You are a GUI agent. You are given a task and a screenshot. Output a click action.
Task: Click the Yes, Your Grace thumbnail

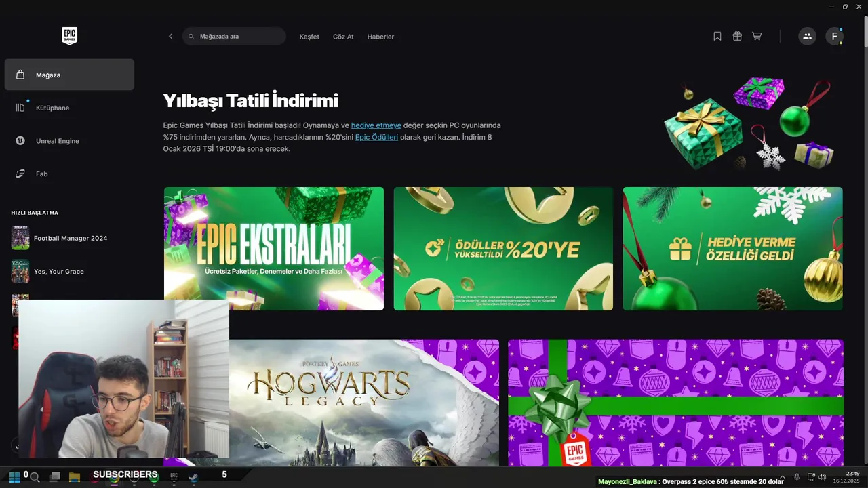20,272
